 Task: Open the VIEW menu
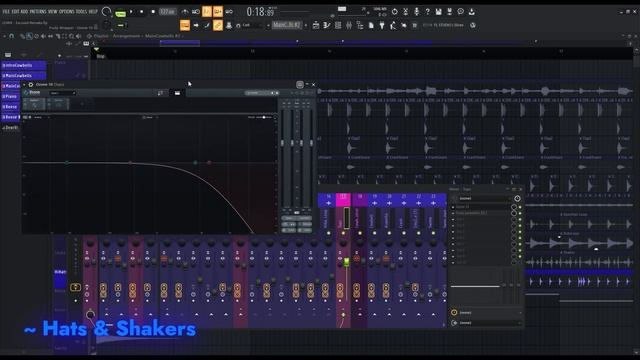(52, 11)
